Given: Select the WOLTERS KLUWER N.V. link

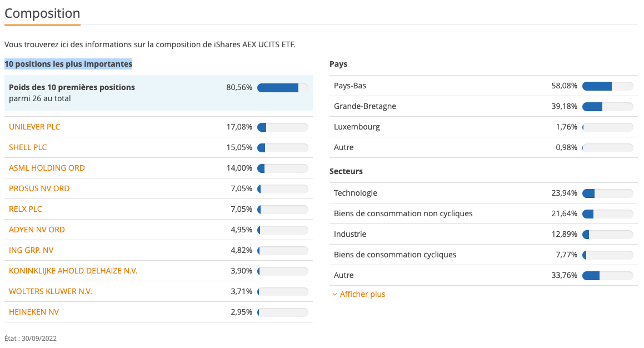Looking at the screenshot, I should (51, 291).
